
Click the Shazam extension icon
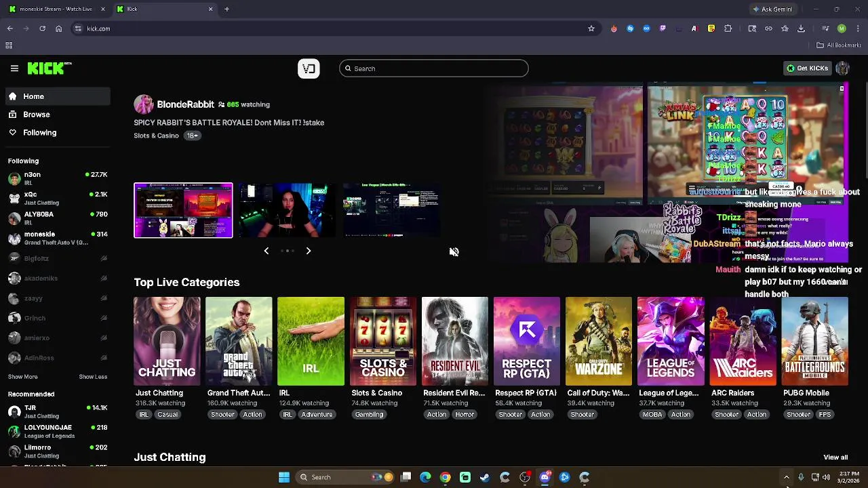(x=630, y=28)
